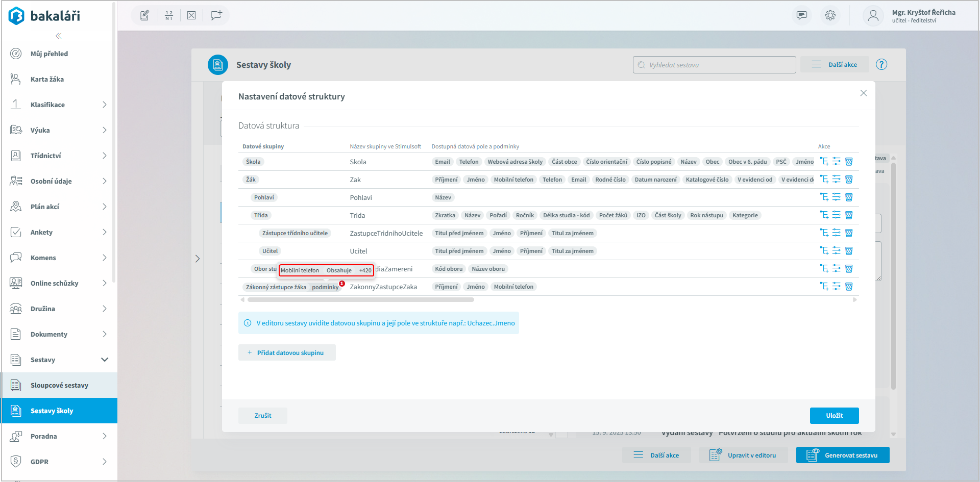Collapse the sidebar with double chevron
Viewport: 980px width, 482px height.
pos(59,36)
